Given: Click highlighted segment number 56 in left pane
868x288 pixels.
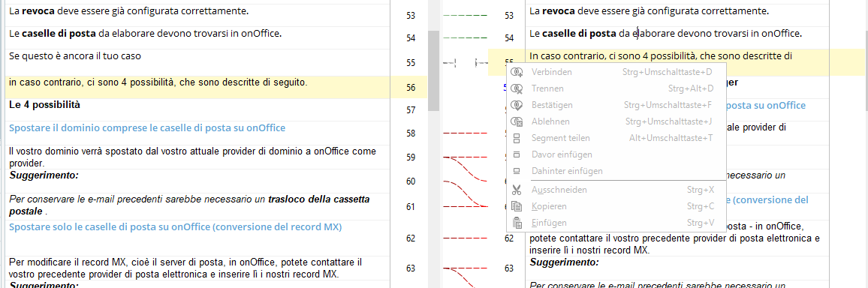Looking at the screenshot, I should tap(411, 87).
